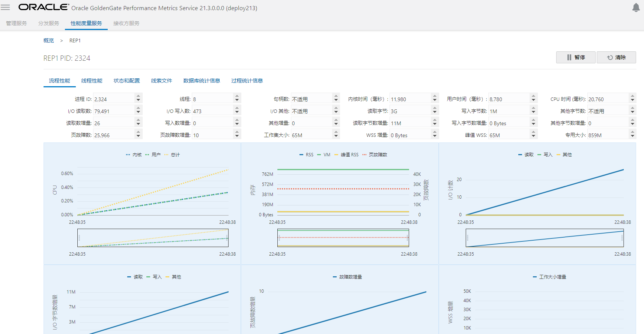
Task: Clear data with the 清除 button
Action: (x=616, y=57)
